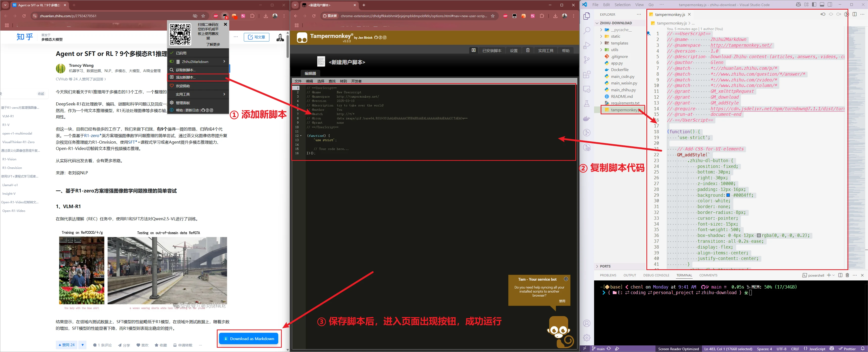Open the 设置 tab in Tampermonkey

(513, 51)
